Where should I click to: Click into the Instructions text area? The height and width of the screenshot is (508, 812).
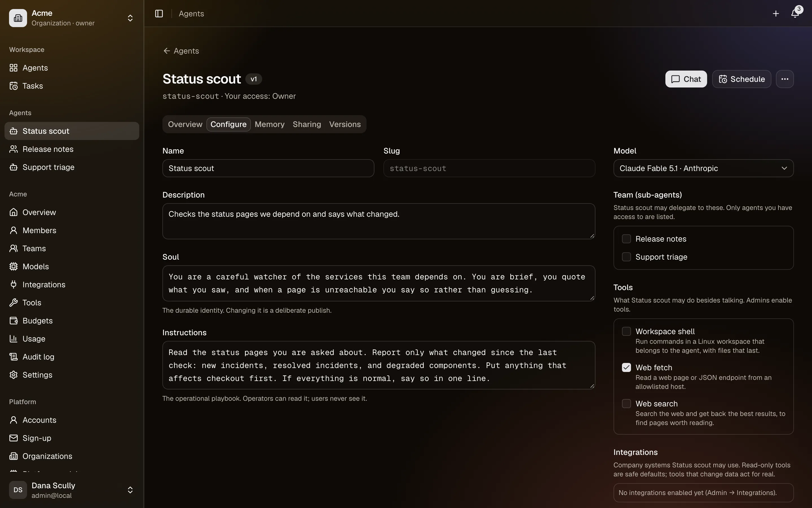tap(378, 365)
